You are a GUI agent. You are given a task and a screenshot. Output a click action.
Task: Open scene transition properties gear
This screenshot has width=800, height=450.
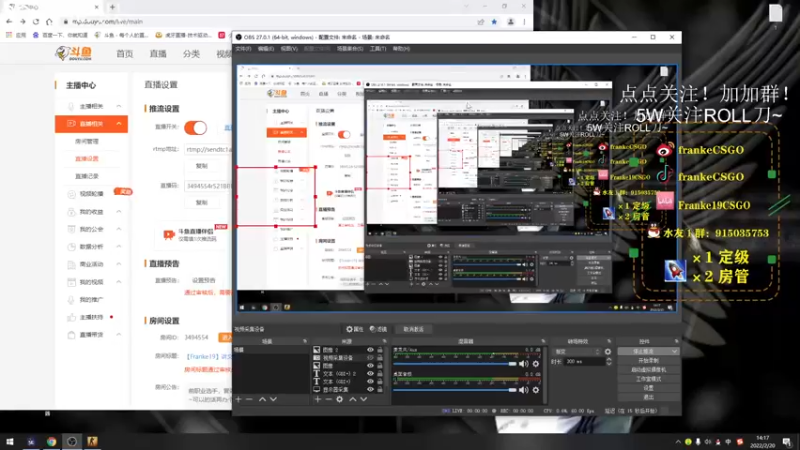[x=608, y=352]
